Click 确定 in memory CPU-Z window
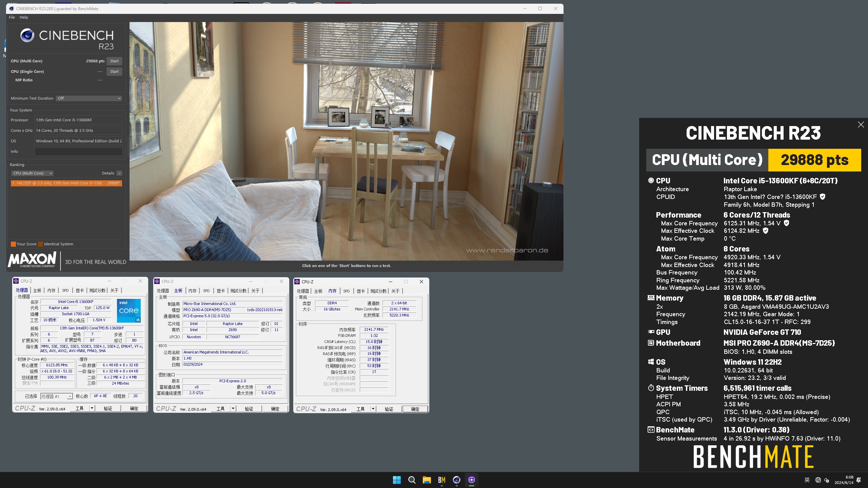This screenshot has width=868, height=488. (x=415, y=409)
